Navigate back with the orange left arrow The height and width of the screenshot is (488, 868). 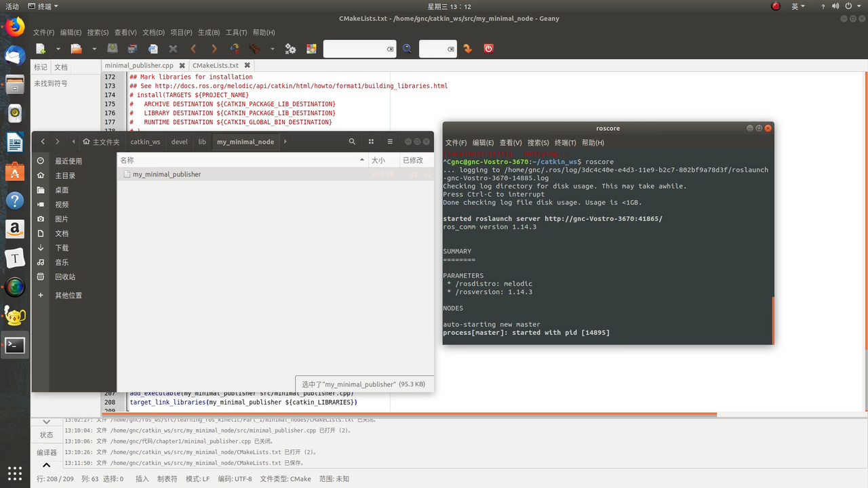tap(194, 49)
